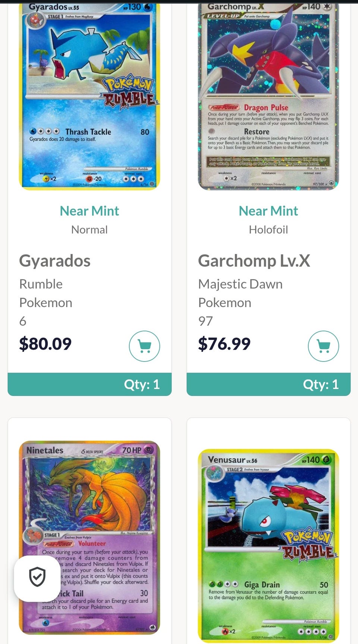Viewport: 358px width, 644px height.
Task: Click the Normal printing label
Action: [x=89, y=229]
